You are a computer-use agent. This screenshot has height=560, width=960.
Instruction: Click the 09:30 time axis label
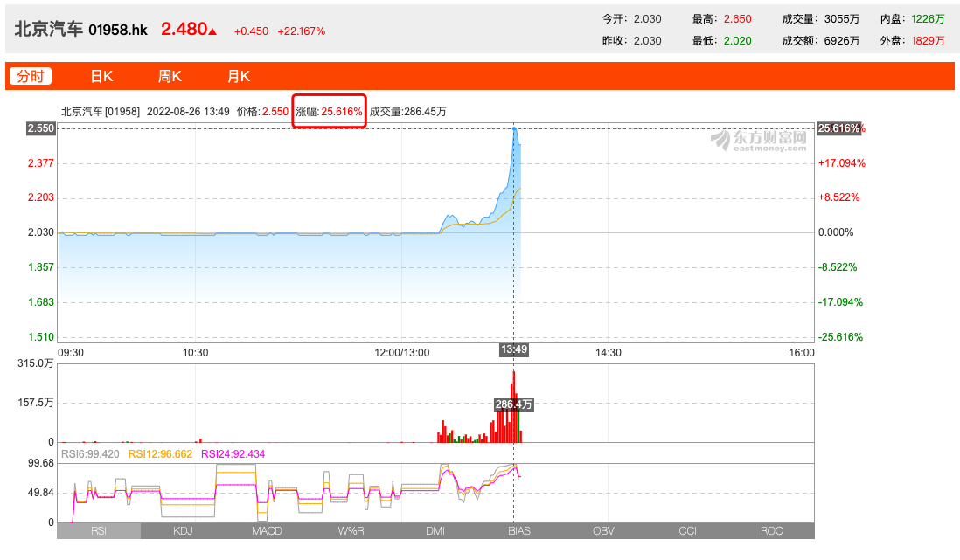point(71,353)
